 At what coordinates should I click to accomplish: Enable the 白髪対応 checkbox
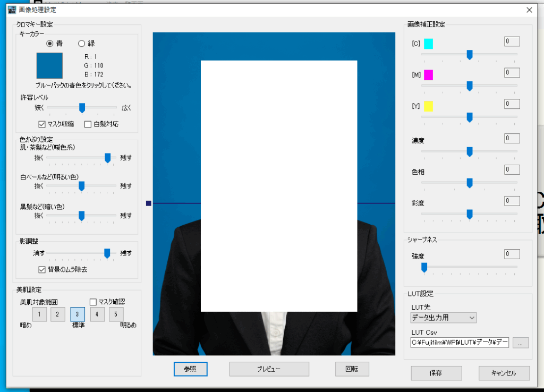tap(88, 124)
